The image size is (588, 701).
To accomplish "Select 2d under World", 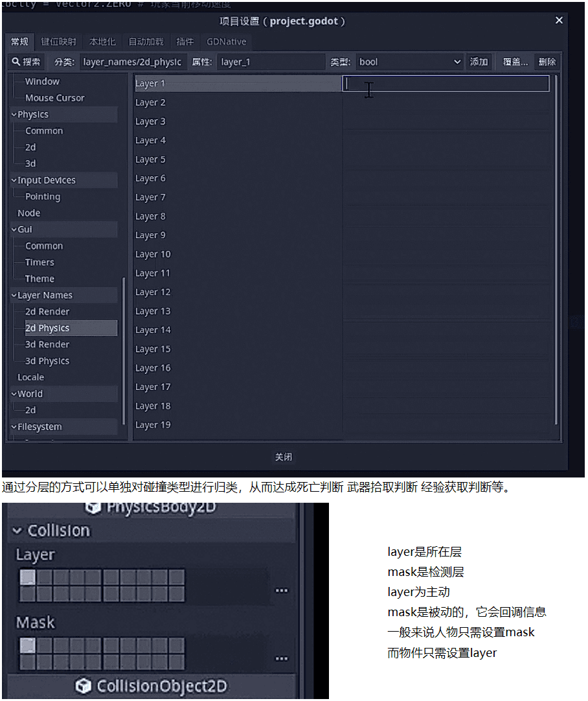I will pos(30,410).
